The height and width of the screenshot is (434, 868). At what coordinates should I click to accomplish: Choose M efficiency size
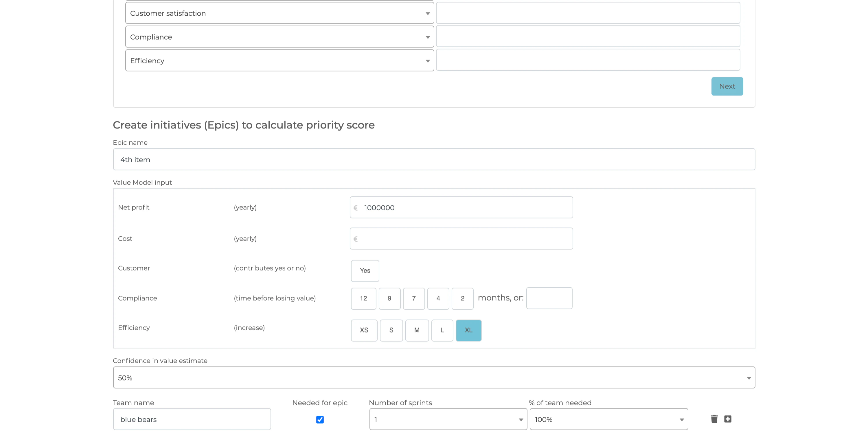click(x=417, y=330)
